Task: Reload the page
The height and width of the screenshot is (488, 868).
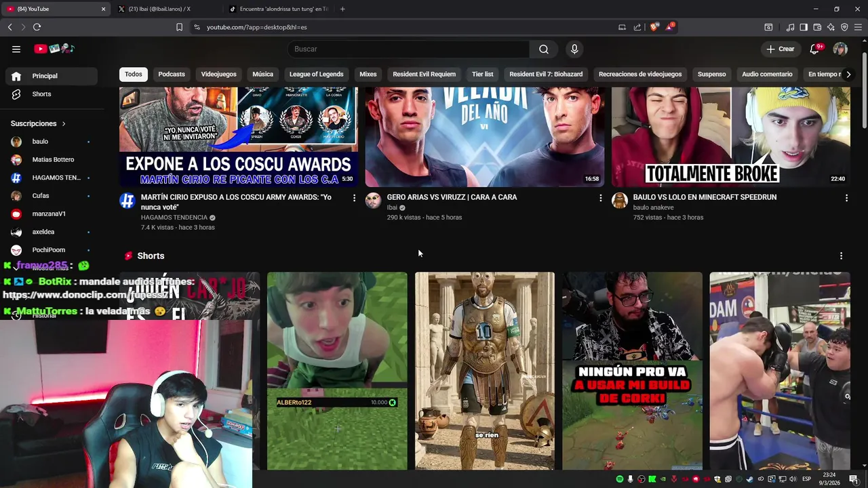Action: pyautogui.click(x=37, y=27)
